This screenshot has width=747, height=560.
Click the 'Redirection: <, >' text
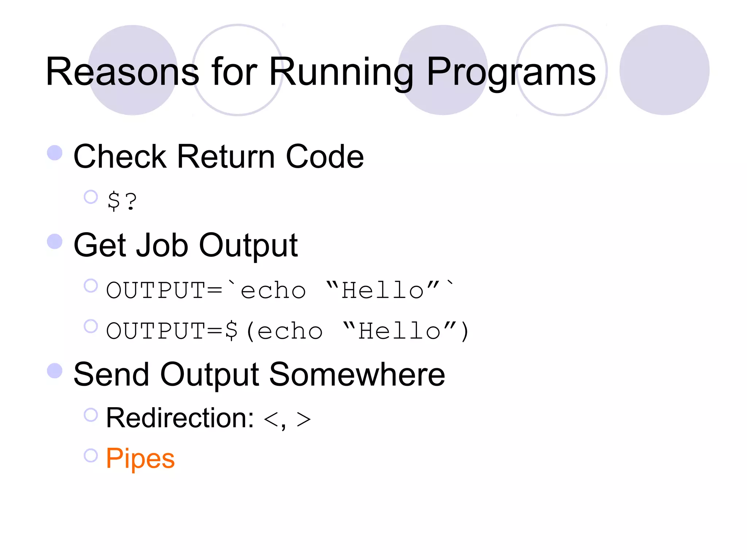pyautogui.click(x=208, y=418)
